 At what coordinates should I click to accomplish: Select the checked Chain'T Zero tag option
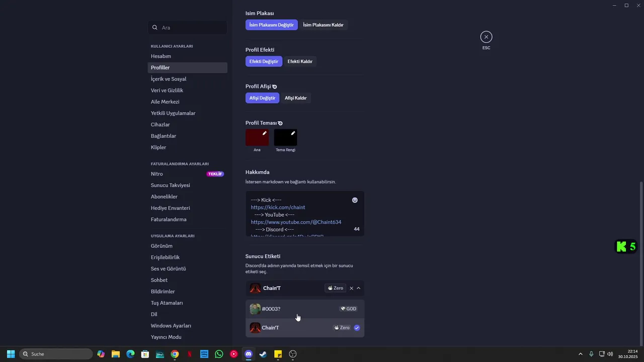click(x=305, y=328)
